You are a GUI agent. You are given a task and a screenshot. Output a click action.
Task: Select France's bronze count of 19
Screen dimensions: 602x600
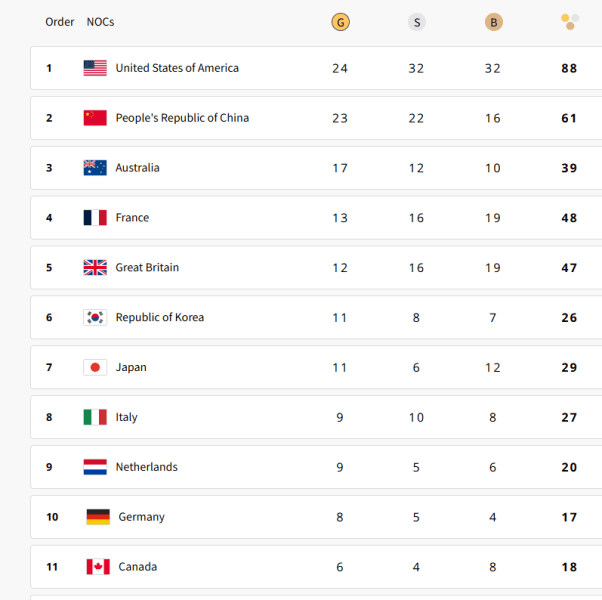[x=493, y=218]
